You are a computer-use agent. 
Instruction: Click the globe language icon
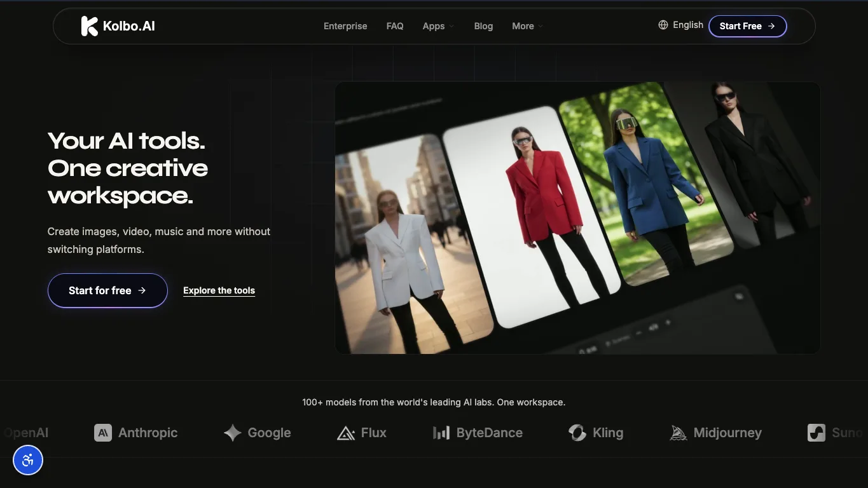(663, 25)
